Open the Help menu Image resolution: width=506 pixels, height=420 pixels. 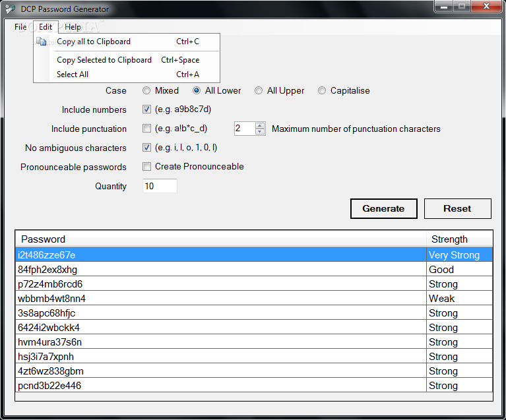pyautogui.click(x=73, y=27)
